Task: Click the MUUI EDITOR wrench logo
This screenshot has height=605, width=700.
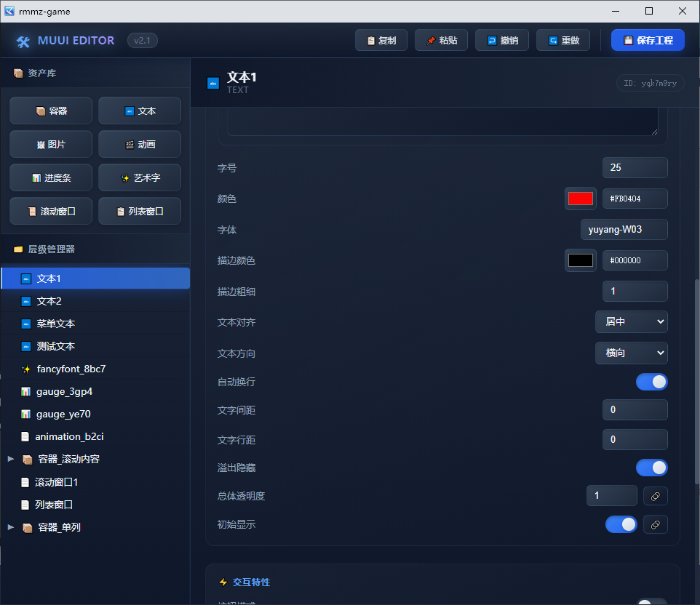Action: (23, 41)
